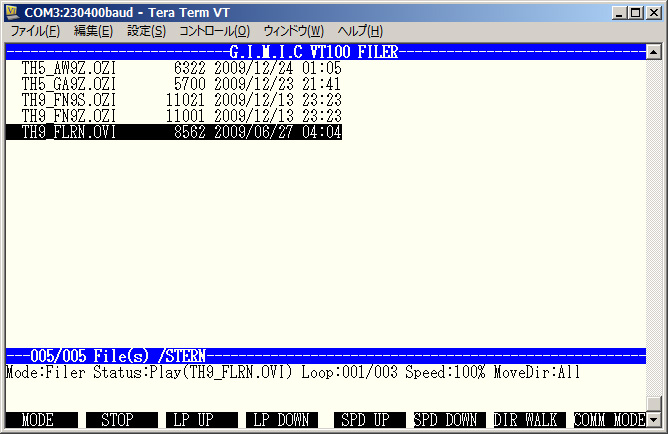668x434 pixels.
Task: Open the 編集(E) menu
Action: (93, 31)
